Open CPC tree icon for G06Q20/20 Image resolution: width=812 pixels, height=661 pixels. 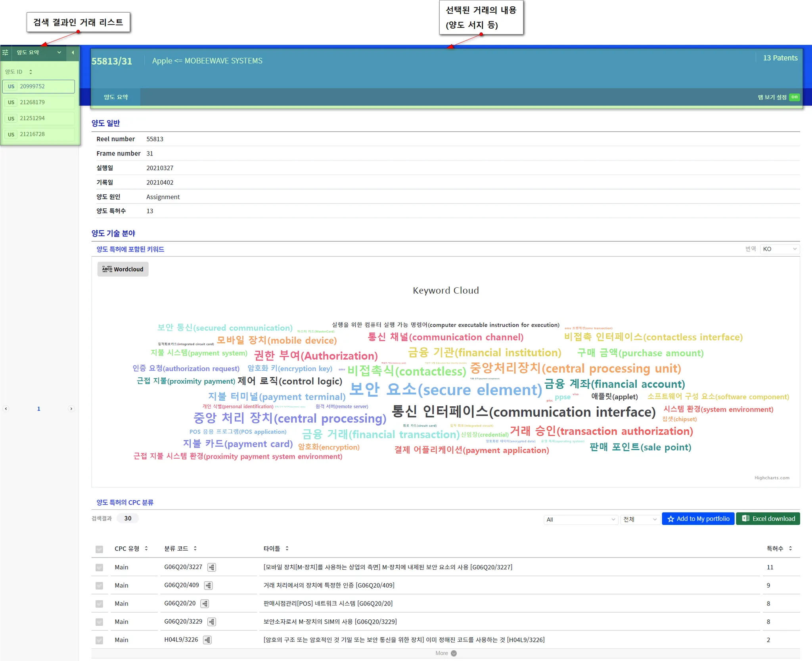pyautogui.click(x=205, y=604)
